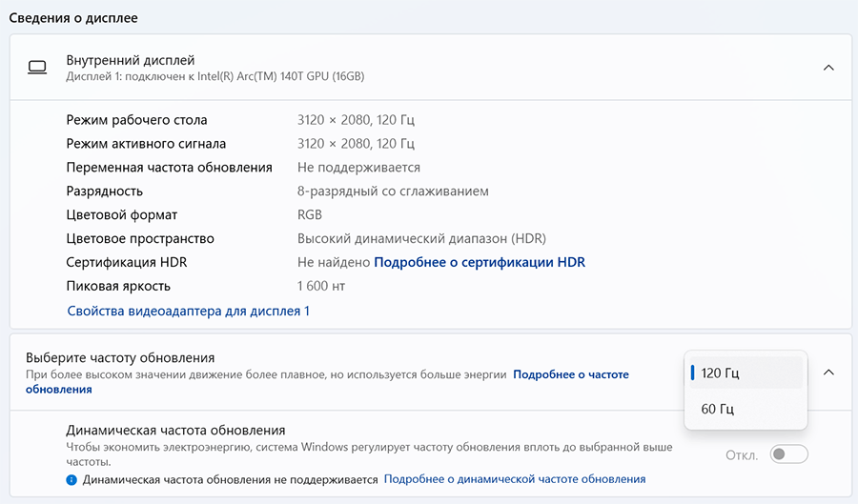The image size is (858, 504).
Task: Click the Высокий динамический диапазон (HDR) value
Action: pos(421,238)
